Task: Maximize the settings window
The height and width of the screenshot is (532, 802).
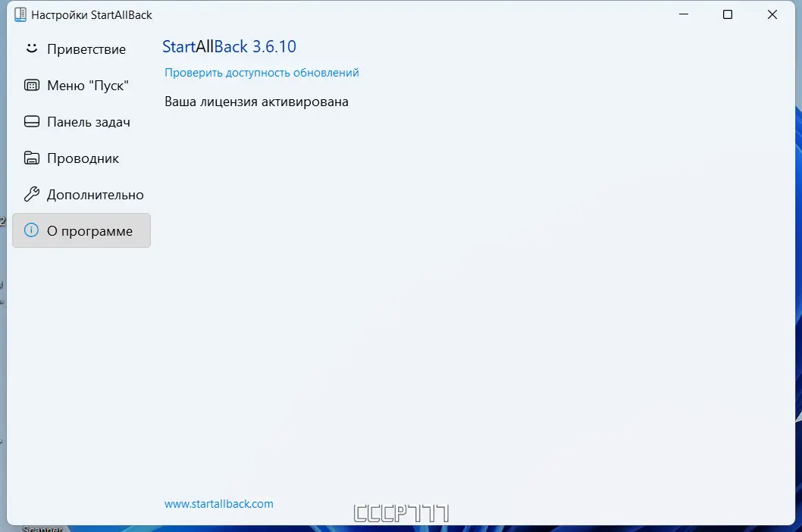Action: 728,14
